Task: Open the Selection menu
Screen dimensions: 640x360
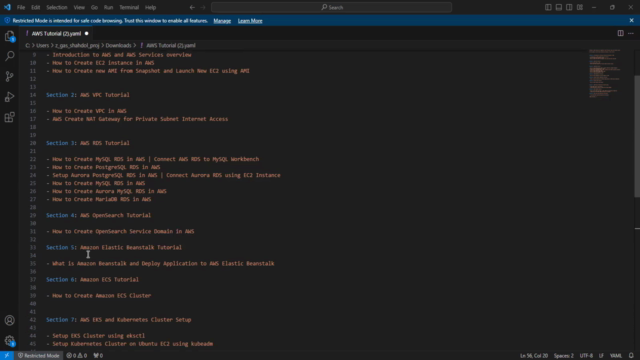Action: (x=57, y=7)
